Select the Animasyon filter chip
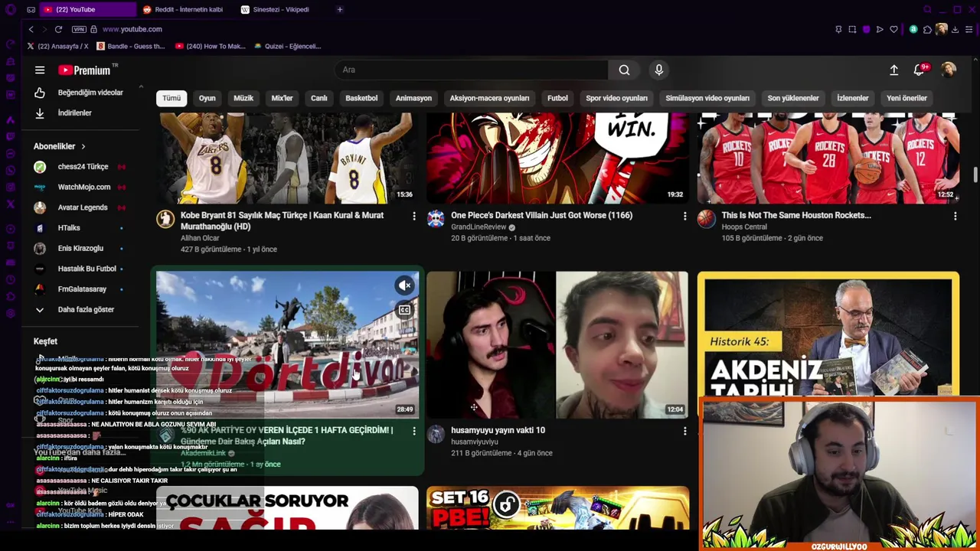The image size is (980, 551). tap(413, 98)
